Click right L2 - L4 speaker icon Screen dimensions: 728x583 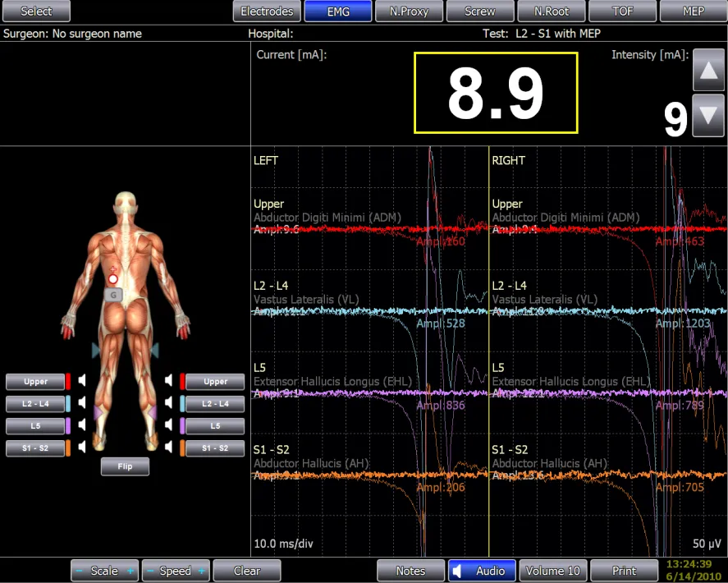[168, 404]
